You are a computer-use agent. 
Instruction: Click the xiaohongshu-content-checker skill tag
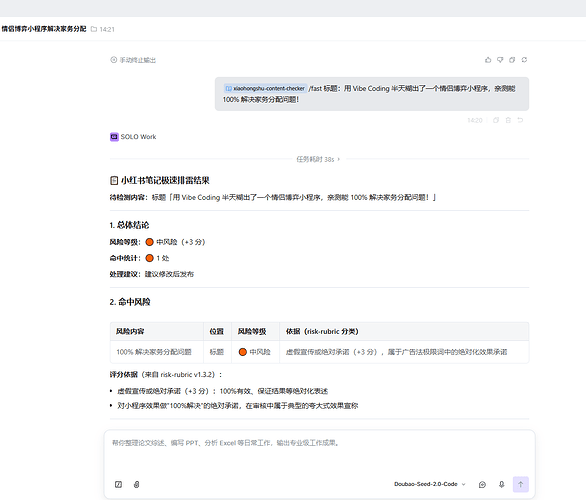[x=265, y=89]
